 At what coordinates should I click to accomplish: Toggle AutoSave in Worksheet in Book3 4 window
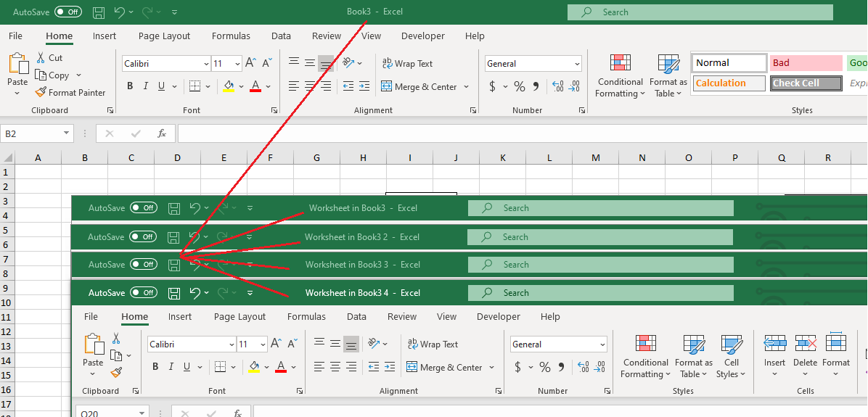[144, 292]
